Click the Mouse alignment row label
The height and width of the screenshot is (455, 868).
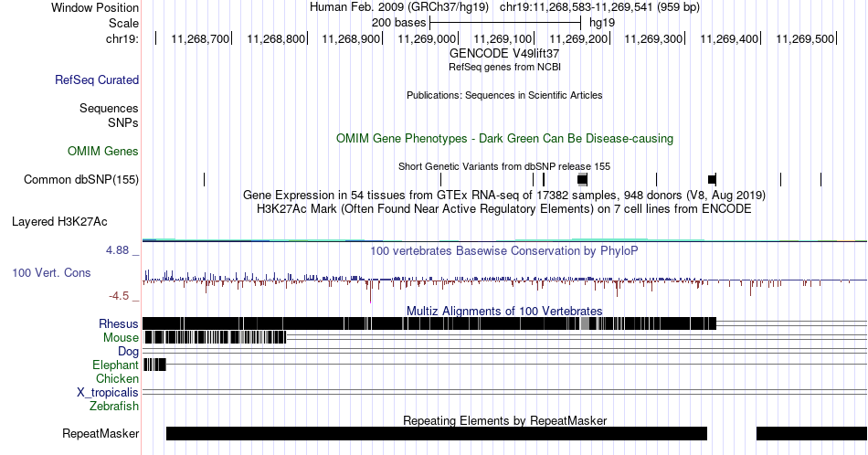point(121,338)
